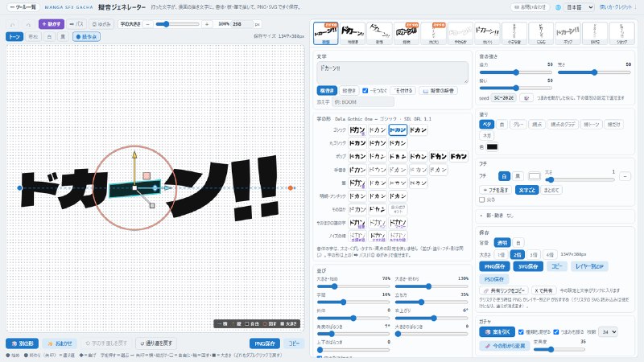Click the blue start-point dot on canvas
Screen dimensions: 644x362
19,187
